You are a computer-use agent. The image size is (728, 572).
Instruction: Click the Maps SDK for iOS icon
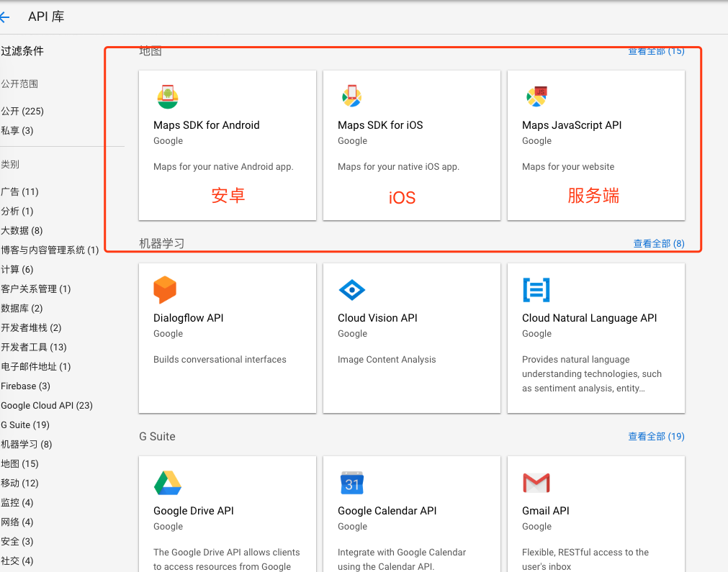pos(351,96)
